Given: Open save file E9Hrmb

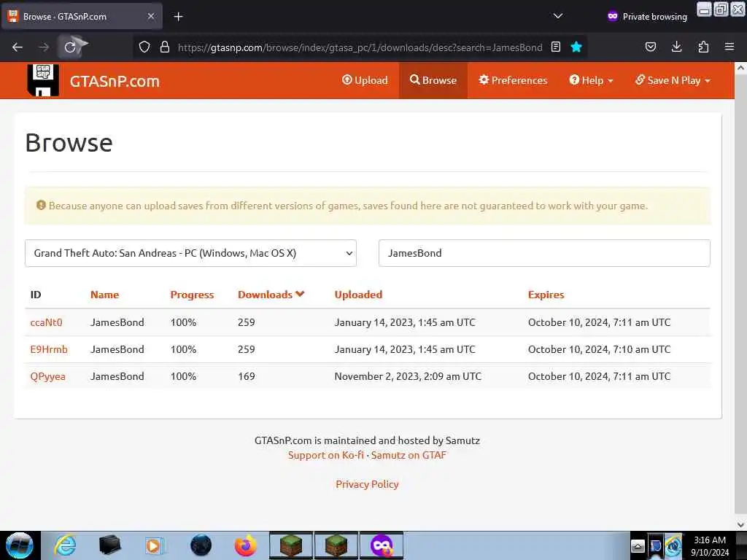Looking at the screenshot, I should tap(49, 349).
